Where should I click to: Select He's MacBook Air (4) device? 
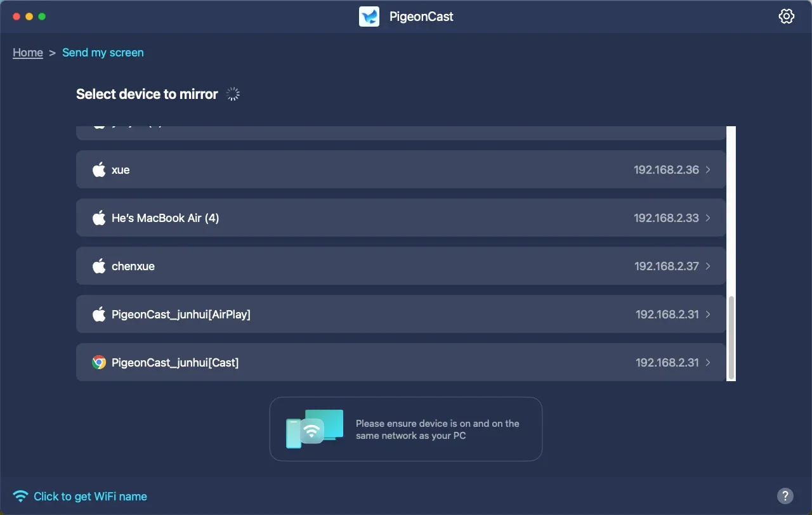pos(401,218)
